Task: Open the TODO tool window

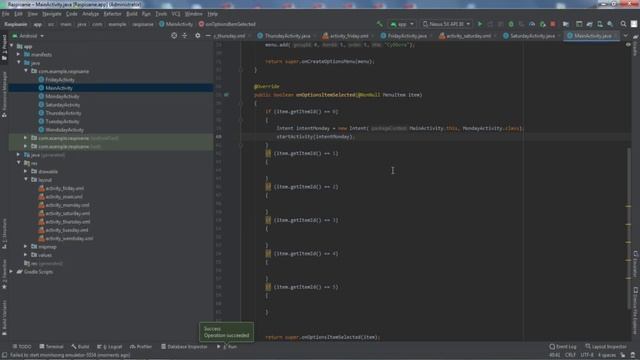Action: (22, 347)
